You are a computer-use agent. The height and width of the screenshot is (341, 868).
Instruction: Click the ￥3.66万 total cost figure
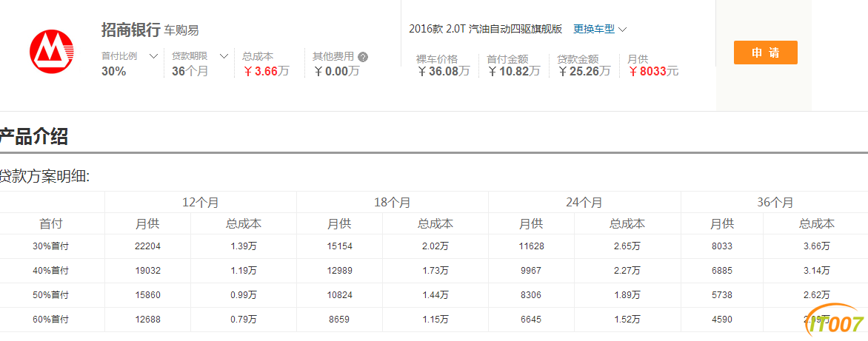(x=266, y=71)
